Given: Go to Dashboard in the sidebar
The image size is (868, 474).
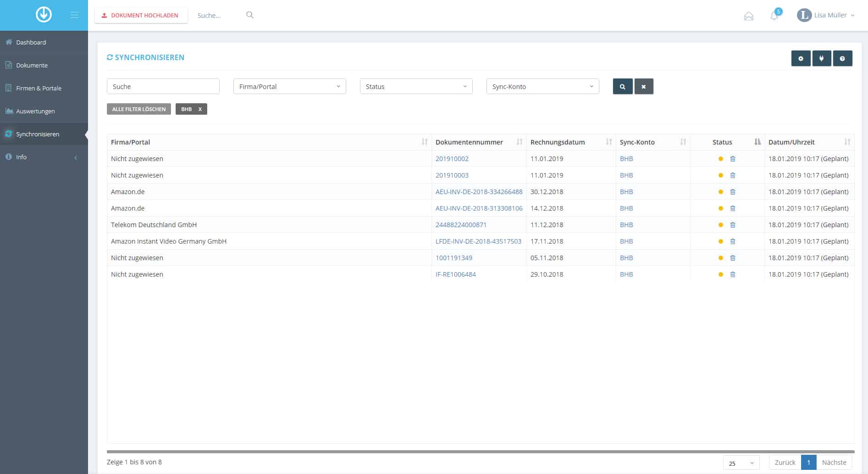Looking at the screenshot, I should pyautogui.click(x=44, y=42).
